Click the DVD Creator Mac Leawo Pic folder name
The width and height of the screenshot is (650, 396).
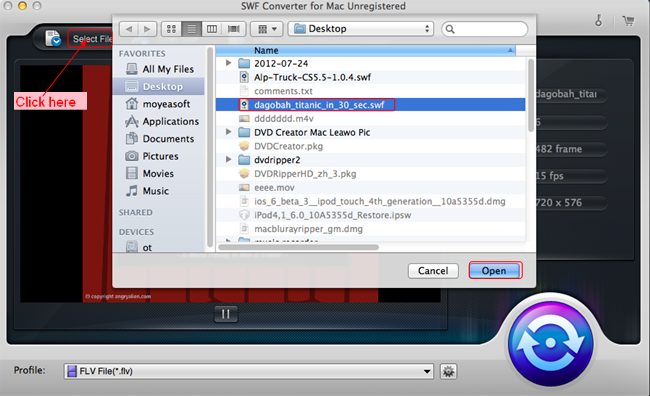[x=312, y=132]
